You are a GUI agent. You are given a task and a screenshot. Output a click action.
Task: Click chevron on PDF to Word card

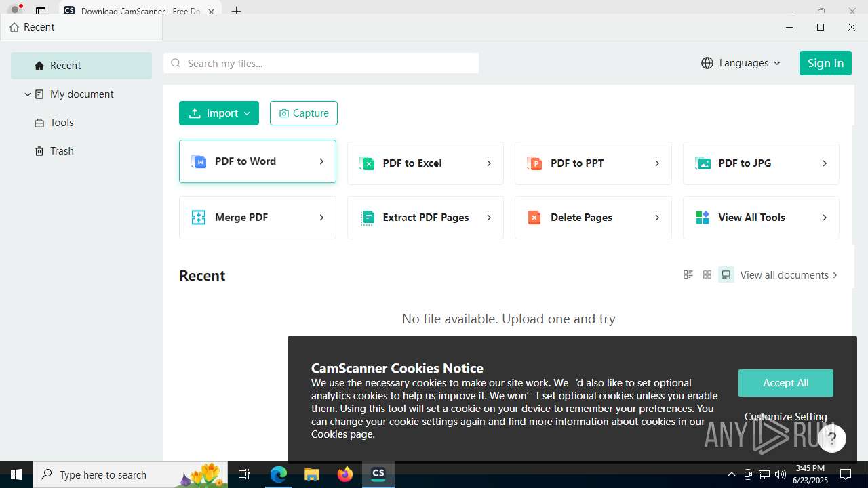tap(321, 161)
